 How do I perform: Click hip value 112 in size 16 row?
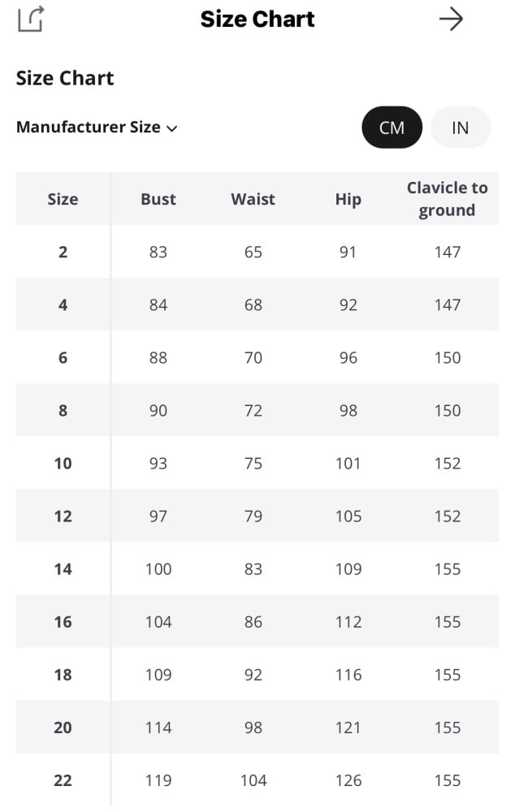pyautogui.click(x=348, y=622)
